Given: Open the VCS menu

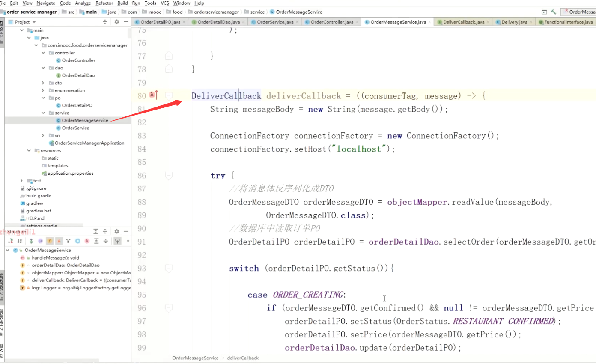Looking at the screenshot, I should tap(165, 3).
